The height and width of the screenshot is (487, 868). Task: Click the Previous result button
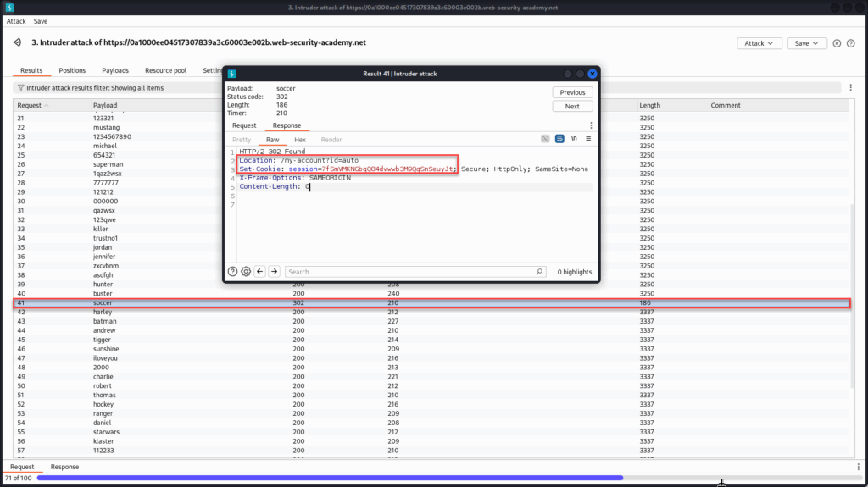[x=572, y=92]
